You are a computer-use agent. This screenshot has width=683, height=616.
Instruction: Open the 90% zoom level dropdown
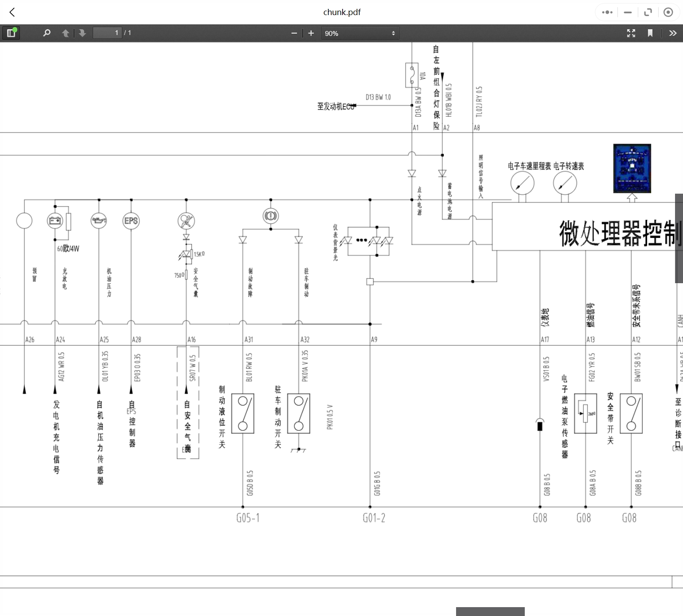point(360,33)
